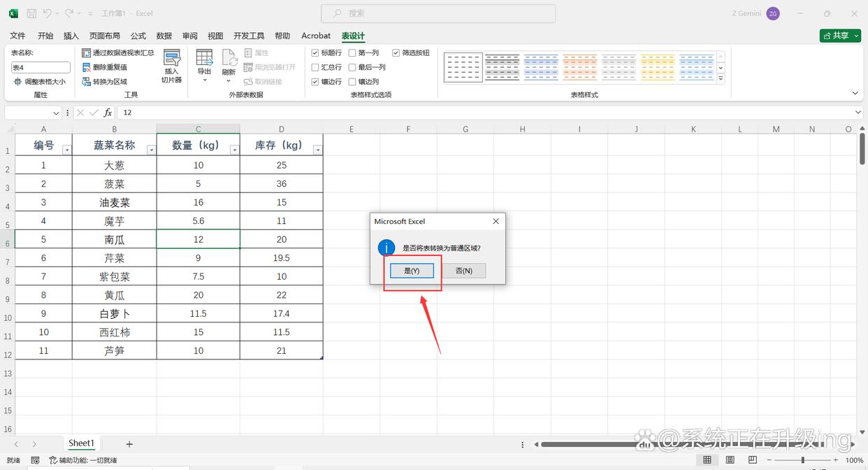The width and height of the screenshot is (868, 470).
Task: Expand table styles gallery (more arrow)
Action: (721, 79)
